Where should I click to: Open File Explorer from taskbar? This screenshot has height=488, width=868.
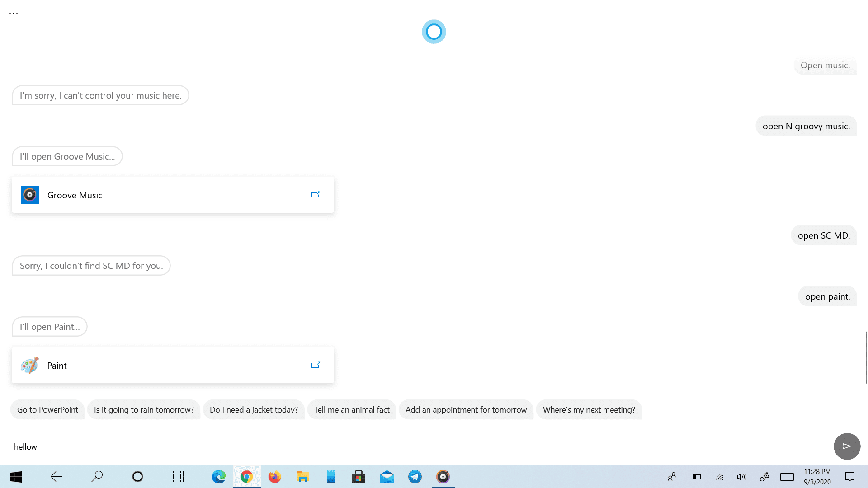(302, 477)
